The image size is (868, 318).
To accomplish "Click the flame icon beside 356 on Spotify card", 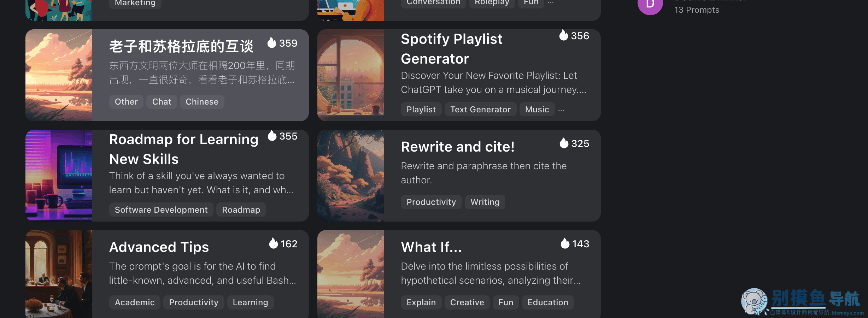I will tap(563, 35).
